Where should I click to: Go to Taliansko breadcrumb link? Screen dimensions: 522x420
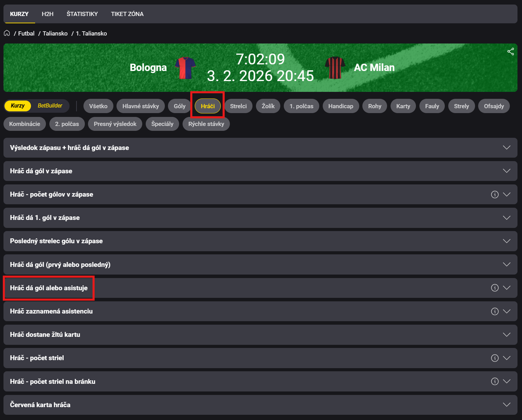coord(55,33)
